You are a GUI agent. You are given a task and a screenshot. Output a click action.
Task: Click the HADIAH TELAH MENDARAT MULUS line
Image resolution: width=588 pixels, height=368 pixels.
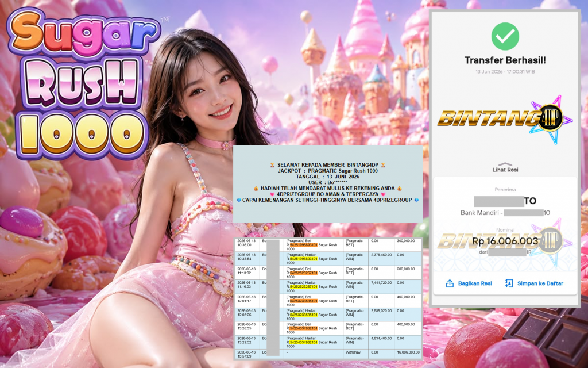coord(328,188)
